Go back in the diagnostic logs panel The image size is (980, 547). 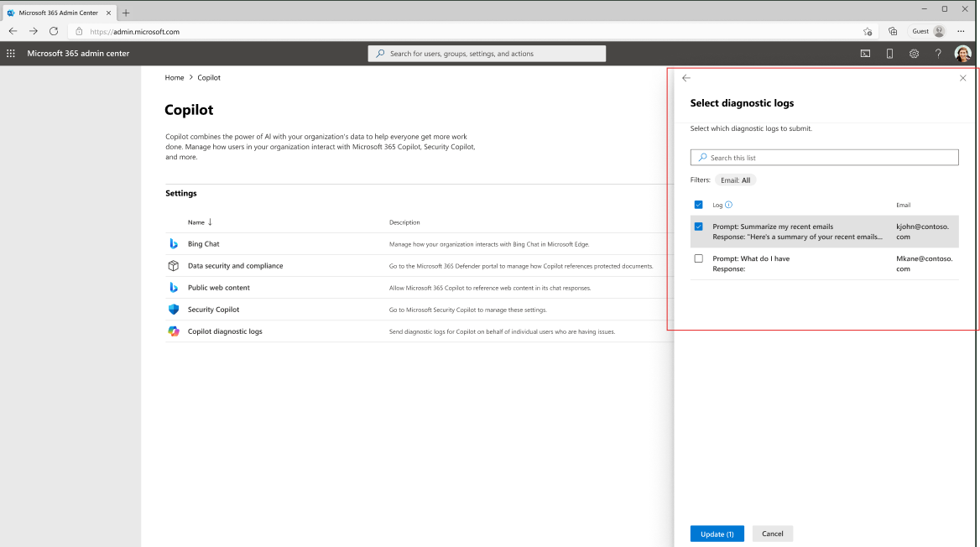tap(686, 78)
